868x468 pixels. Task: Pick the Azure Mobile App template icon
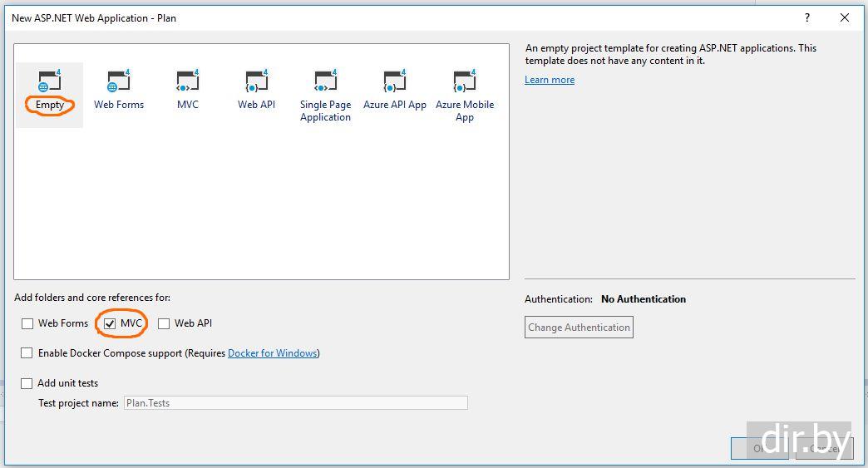pyautogui.click(x=465, y=81)
